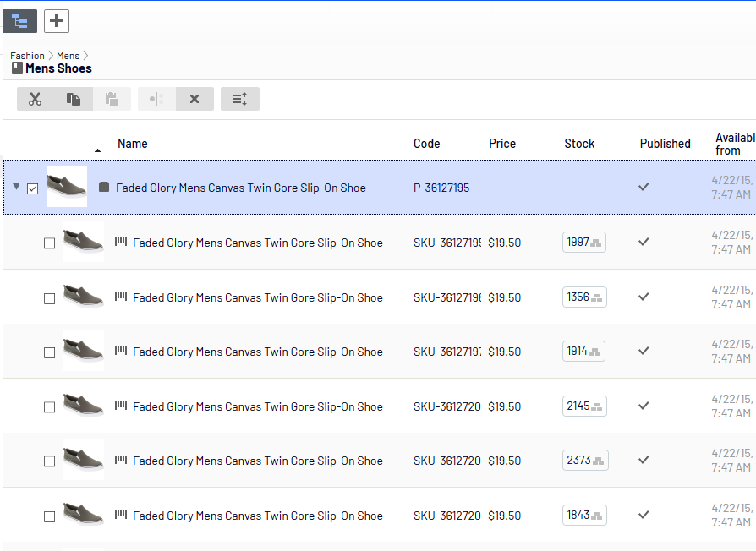The height and width of the screenshot is (551, 756).
Task: Sort by the Price column header
Action: point(502,144)
